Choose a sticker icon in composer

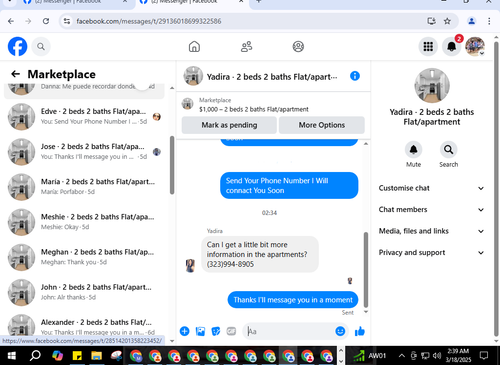pos(216,331)
